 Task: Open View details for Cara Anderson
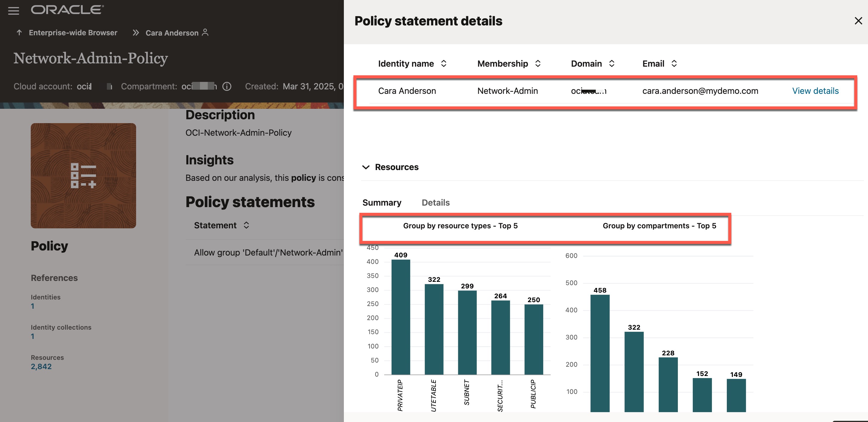[x=815, y=91]
